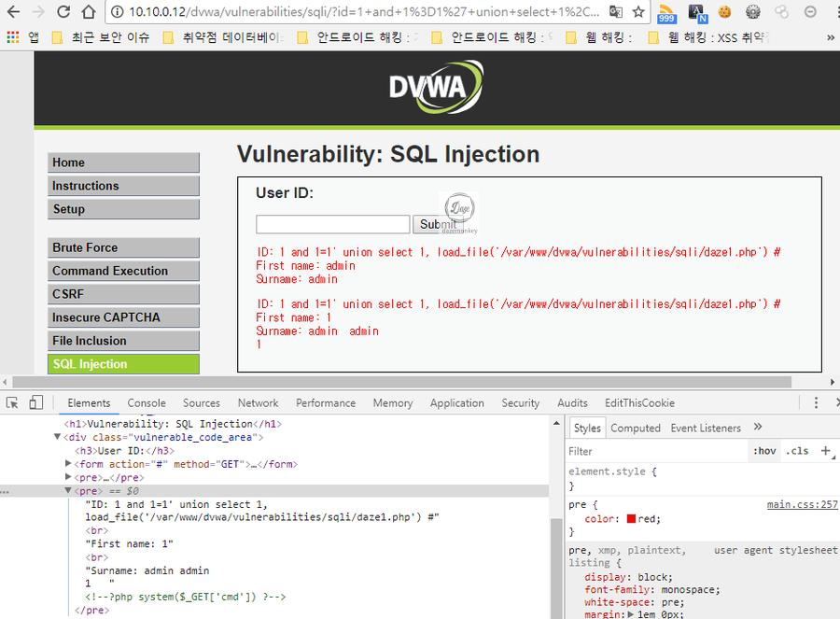840x619 pixels.
Task: Open the 최근 보안 이슈 bookmark folder
Action: coord(101,37)
